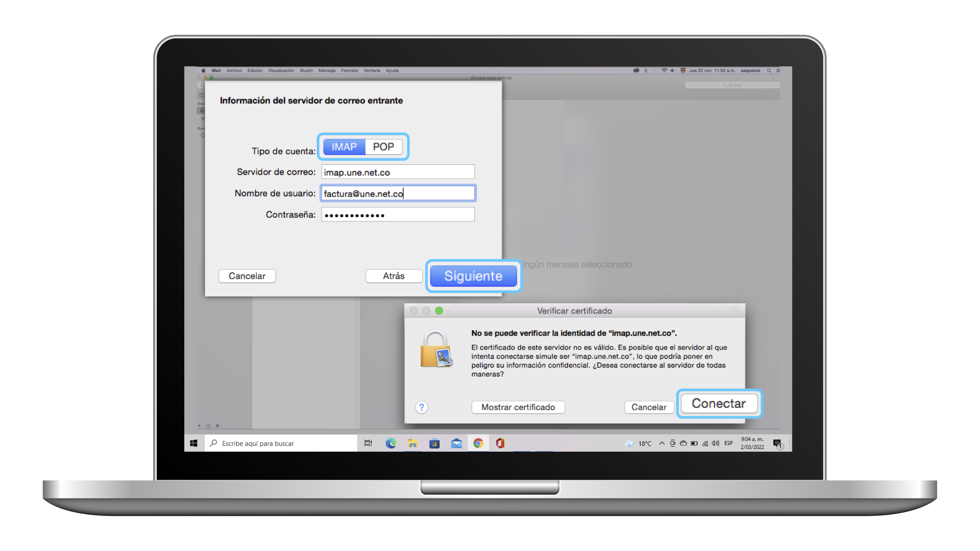Click OneDrive cloud tray icon

tap(683, 443)
